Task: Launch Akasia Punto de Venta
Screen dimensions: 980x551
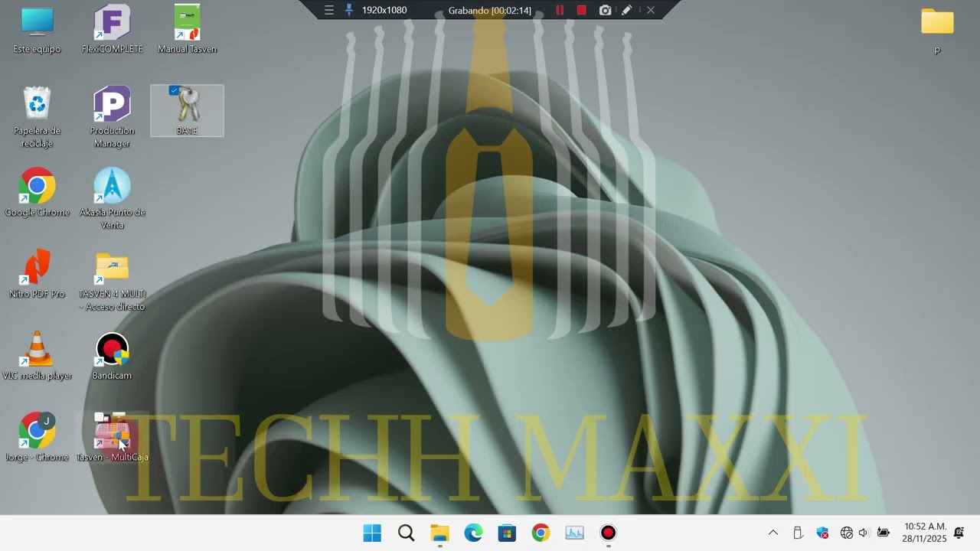Action: [112, 199]
